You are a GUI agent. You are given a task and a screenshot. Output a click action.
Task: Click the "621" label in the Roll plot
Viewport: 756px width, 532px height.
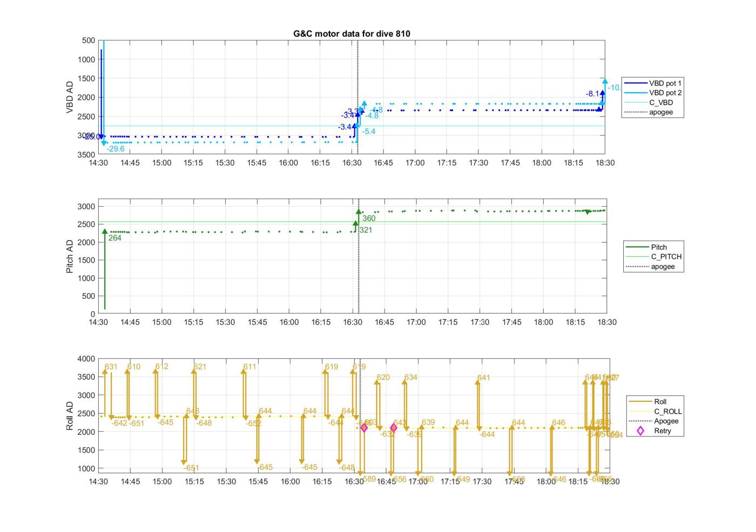tap(200, 367)
